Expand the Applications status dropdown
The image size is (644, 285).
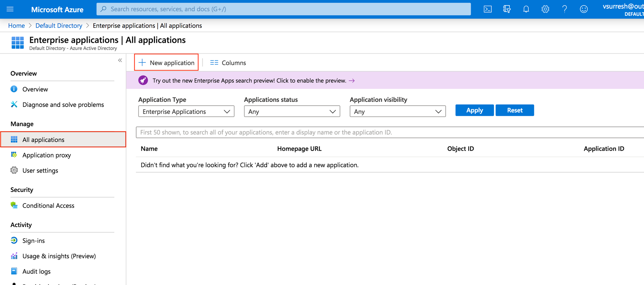292,111
